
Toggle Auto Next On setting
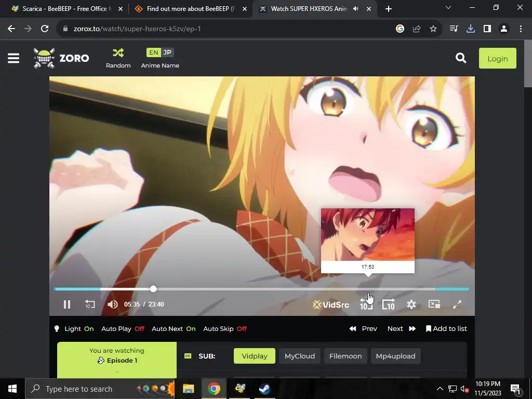pyautogui.click(x=174, y=329)
